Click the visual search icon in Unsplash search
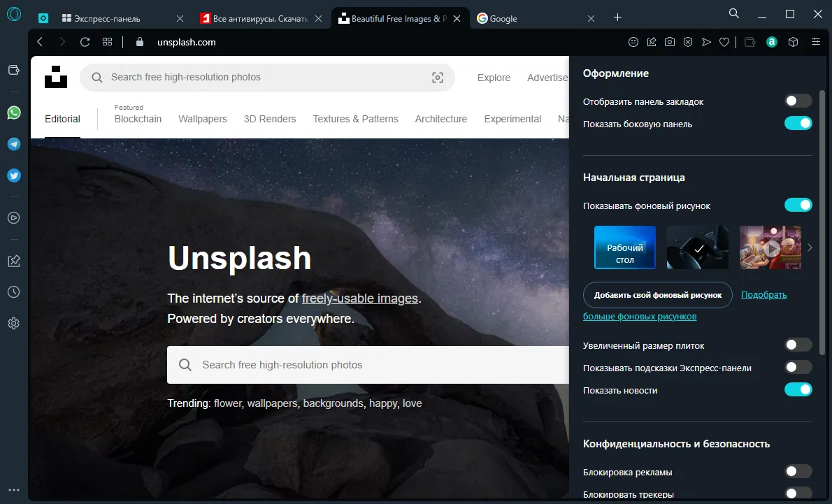 [x=438, y=78]
